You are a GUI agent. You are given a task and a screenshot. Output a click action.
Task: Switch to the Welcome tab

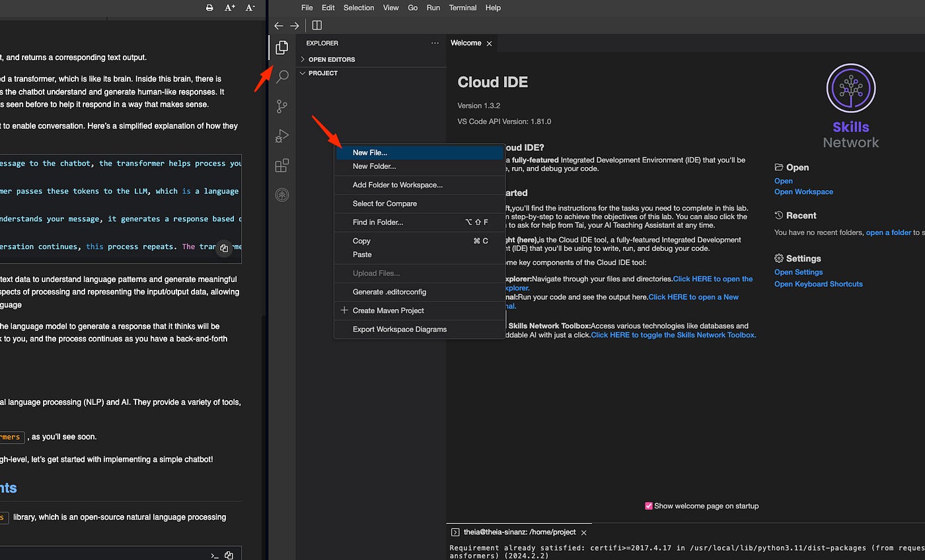click(471, 44)
